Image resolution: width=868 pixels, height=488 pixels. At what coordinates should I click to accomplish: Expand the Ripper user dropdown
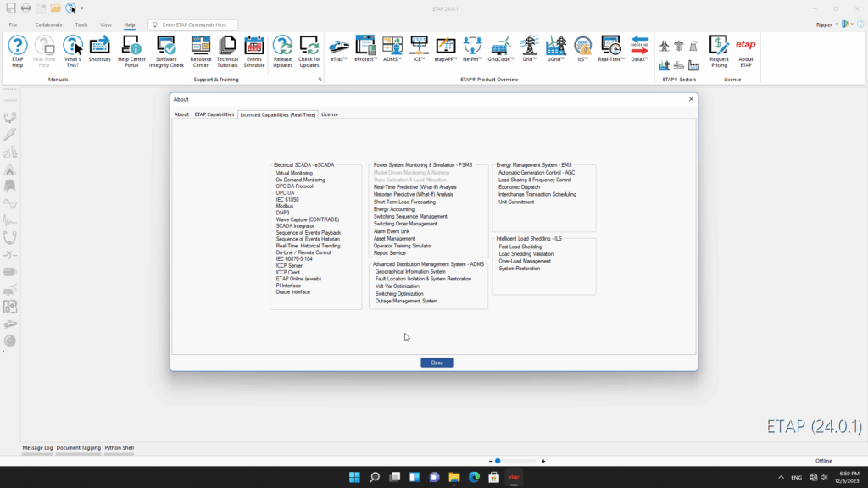[837, 25]
